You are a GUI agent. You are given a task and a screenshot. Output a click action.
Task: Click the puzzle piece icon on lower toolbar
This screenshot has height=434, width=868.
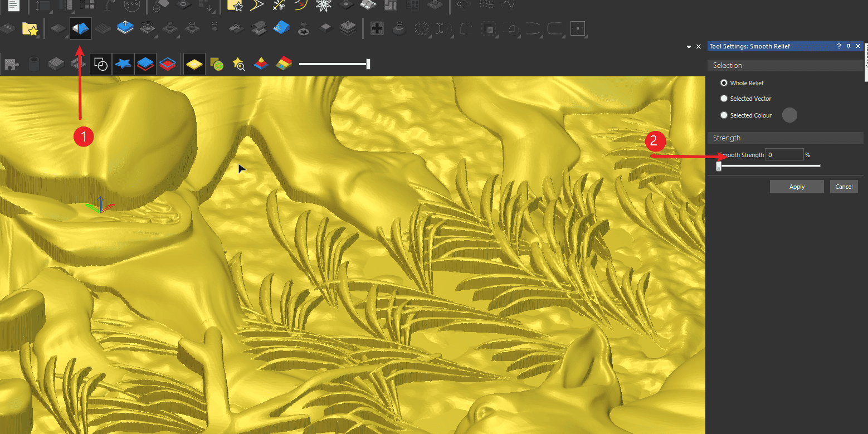tap(11, 64)
